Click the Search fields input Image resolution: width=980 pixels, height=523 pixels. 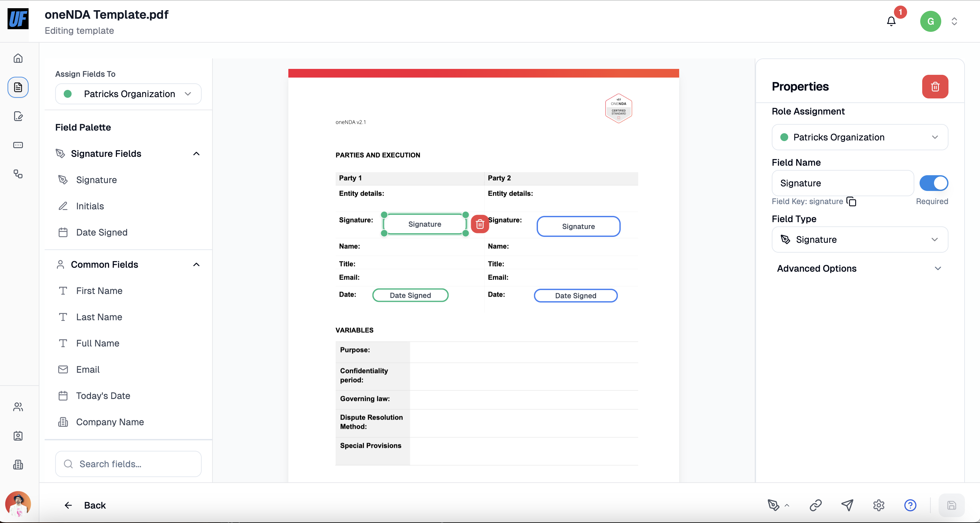[128, 464]
